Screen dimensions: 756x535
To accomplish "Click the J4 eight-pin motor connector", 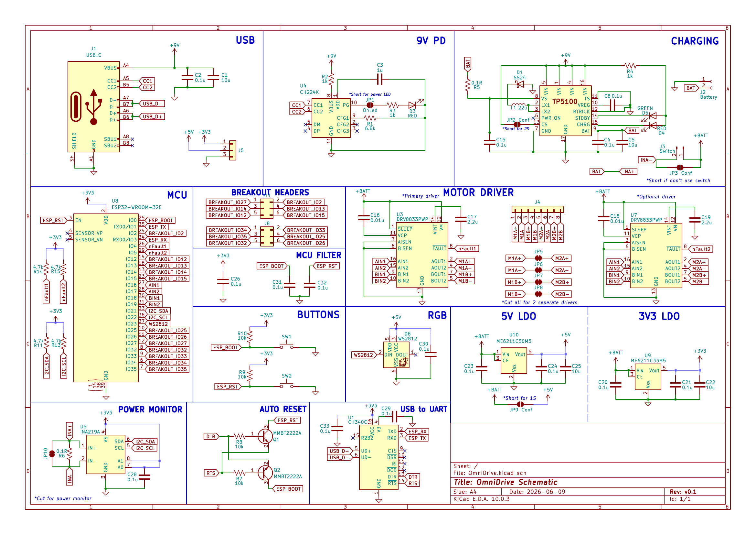I will tap(538, 209).
